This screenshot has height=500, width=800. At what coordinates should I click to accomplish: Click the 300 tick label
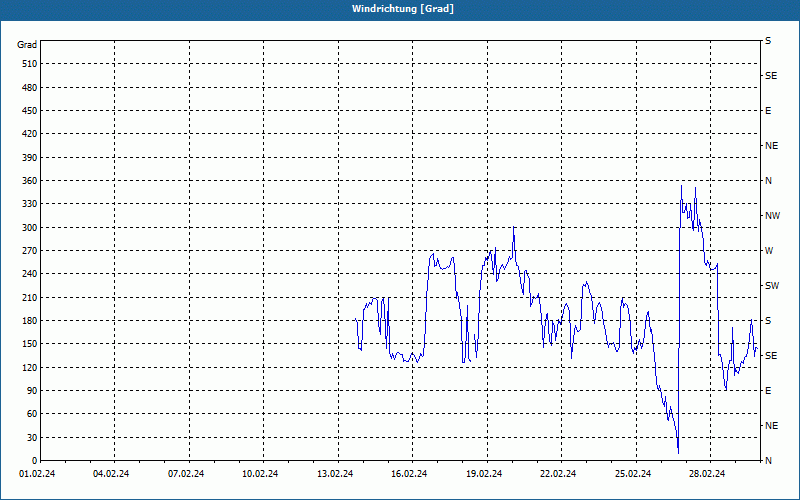pyautogui.click(x=30, y=228)
